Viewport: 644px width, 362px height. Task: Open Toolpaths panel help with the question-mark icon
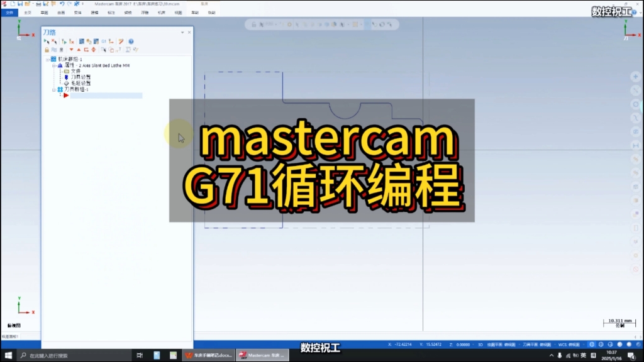click(x=131, y=41)
